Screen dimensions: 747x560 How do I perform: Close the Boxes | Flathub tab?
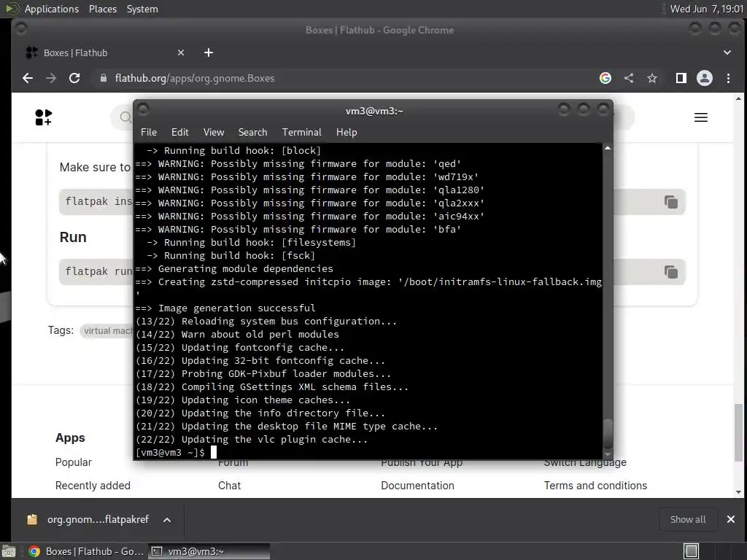(181, 52)
